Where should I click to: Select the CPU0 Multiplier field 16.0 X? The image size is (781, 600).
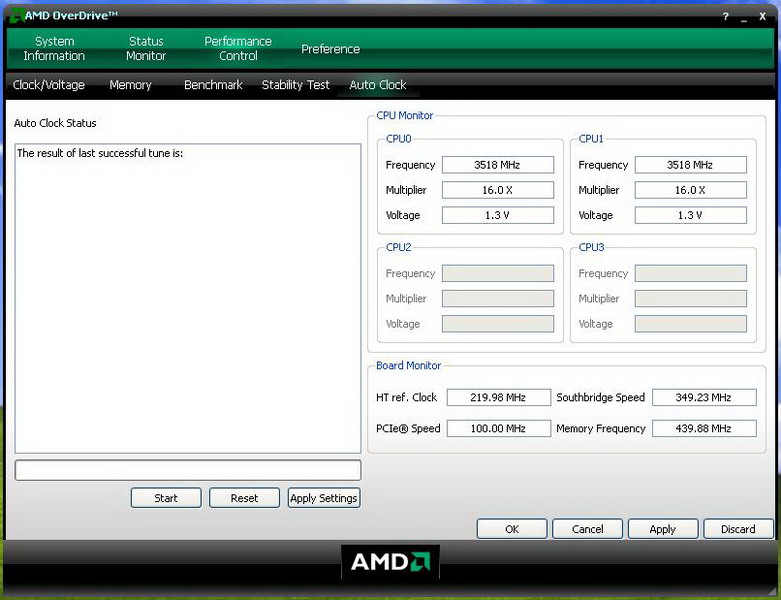498,190
